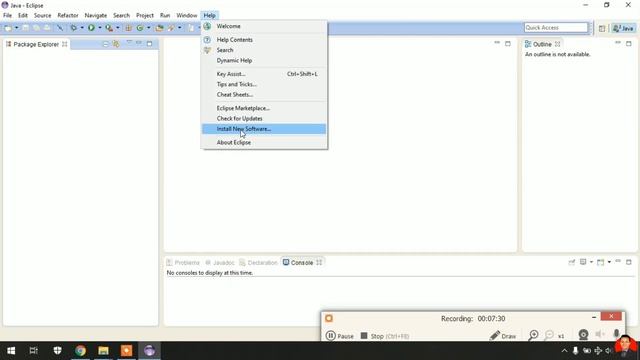Image resolution: width=640 pixels, height=360 pixels.
Task: Close the Outline view tab
Action: 558,44
